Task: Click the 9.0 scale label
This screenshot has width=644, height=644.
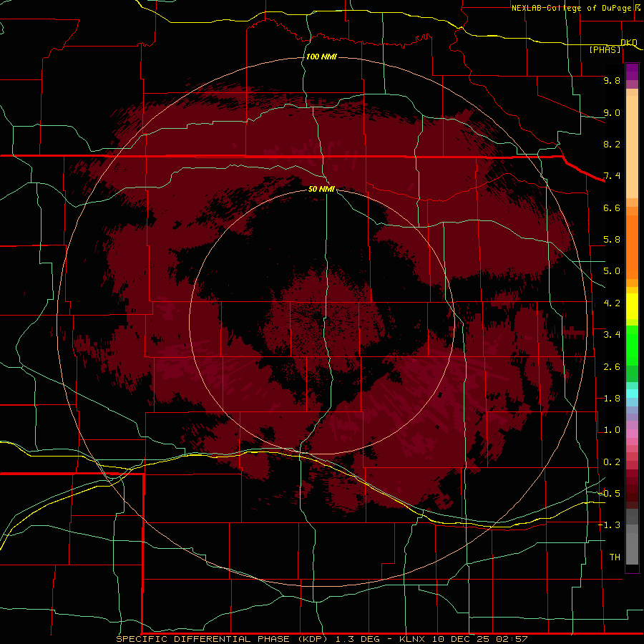Action: coord(612,112)
